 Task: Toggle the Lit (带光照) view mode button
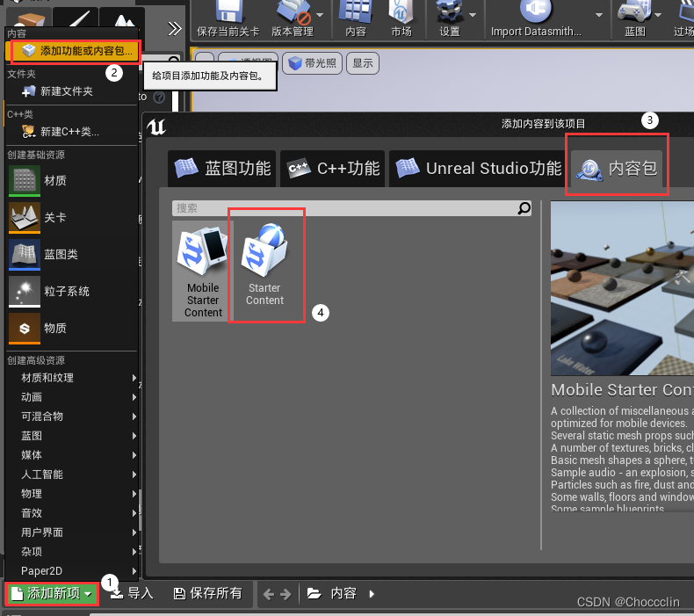point(313,63)
